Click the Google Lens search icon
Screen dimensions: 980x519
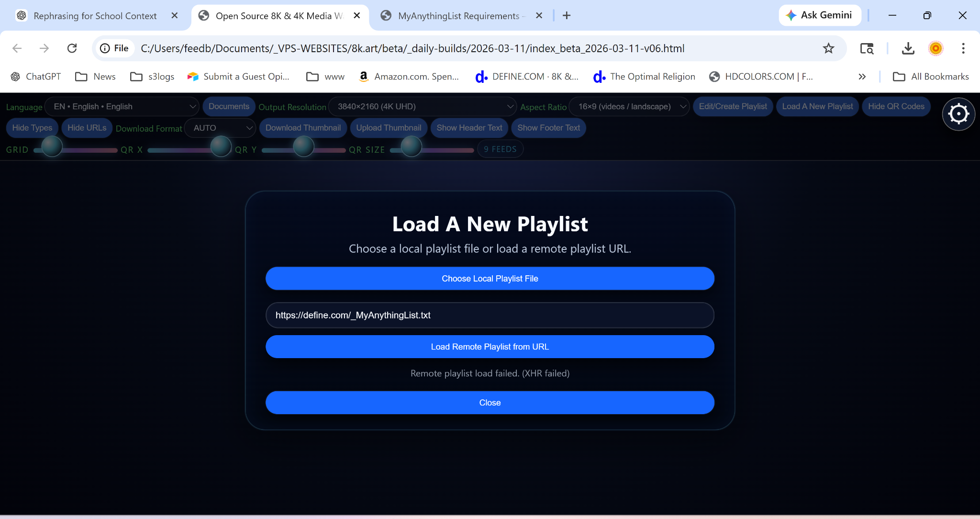click(867, 48)
